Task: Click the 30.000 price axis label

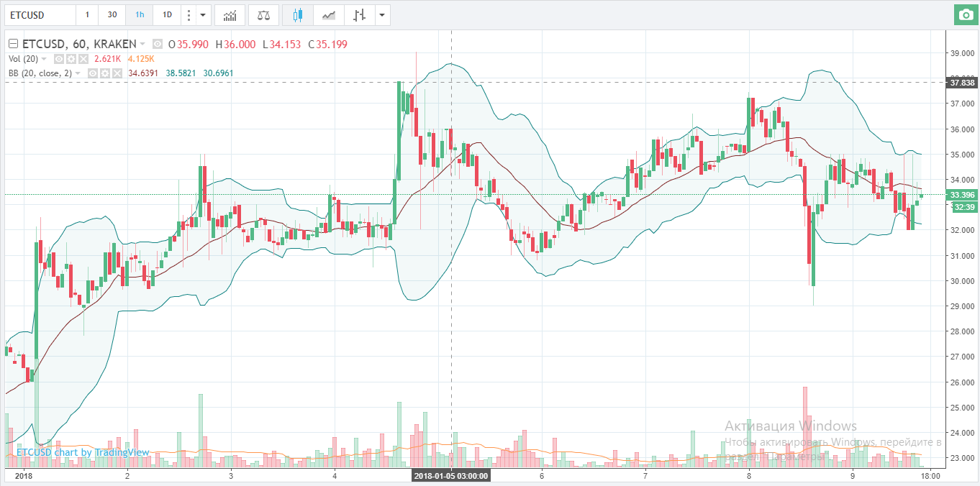Action: 962,281
